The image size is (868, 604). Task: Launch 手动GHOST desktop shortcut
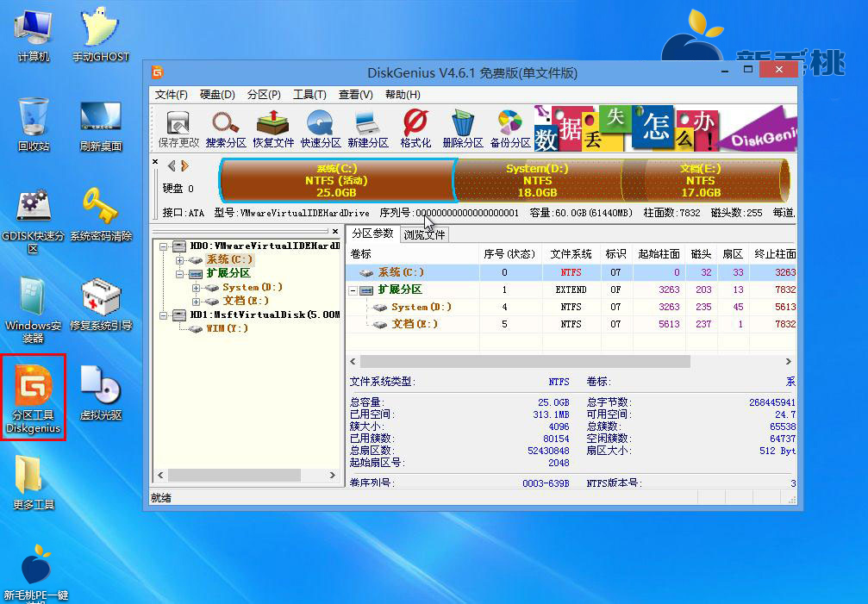(x=101, y=36)
